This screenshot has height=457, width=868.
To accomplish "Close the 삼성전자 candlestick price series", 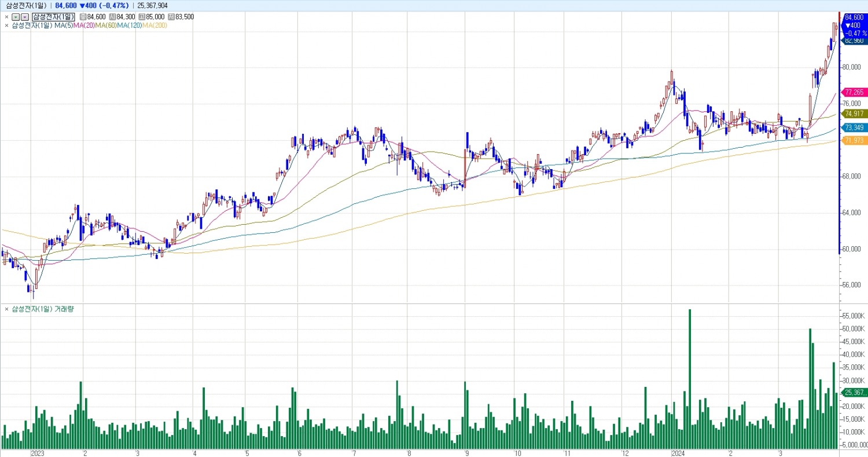I will tap(6, 17).
